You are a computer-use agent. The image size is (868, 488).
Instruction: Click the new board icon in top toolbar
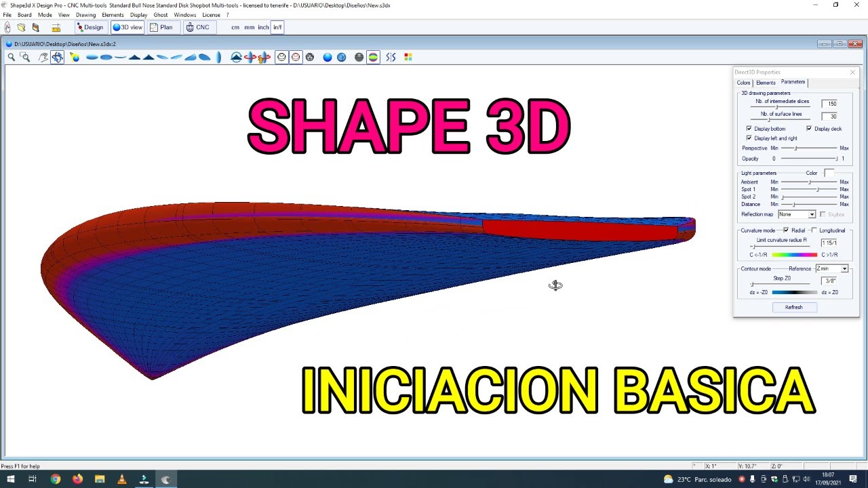(7, 28)
